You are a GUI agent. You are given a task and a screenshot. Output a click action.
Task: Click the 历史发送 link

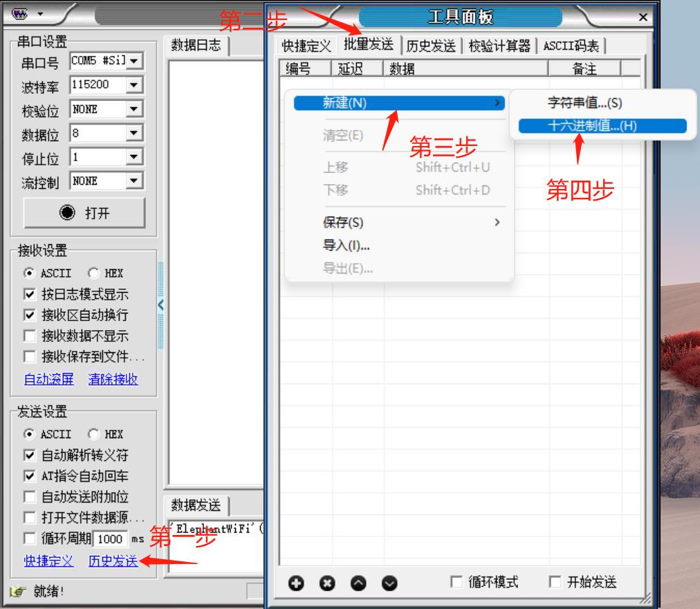coord(113,561)
